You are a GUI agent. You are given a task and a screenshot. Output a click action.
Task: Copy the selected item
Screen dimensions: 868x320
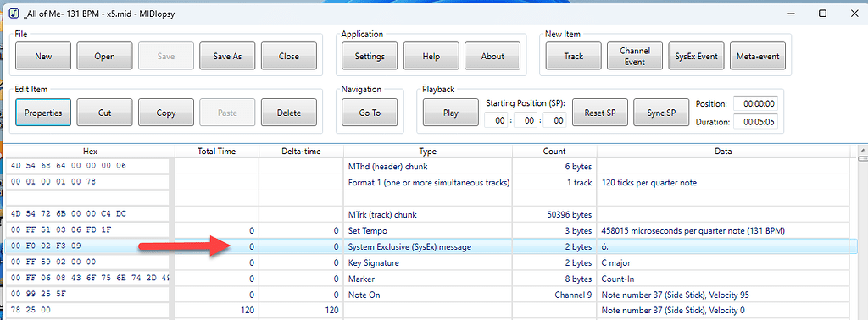tap(166, 113)
